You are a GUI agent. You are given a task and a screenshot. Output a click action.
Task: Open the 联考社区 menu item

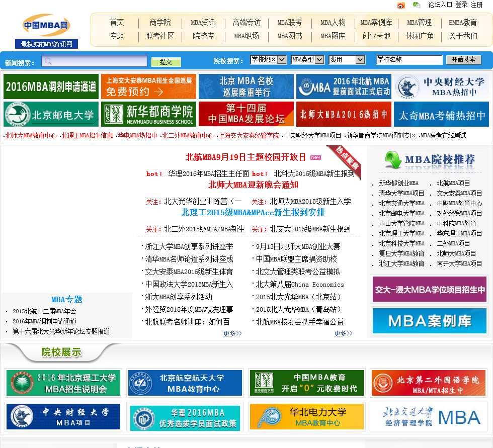click(x=160, y=36)
